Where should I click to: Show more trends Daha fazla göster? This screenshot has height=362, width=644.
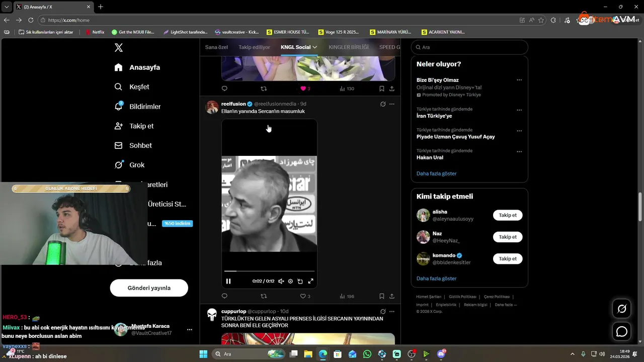(x=436, y=173)
